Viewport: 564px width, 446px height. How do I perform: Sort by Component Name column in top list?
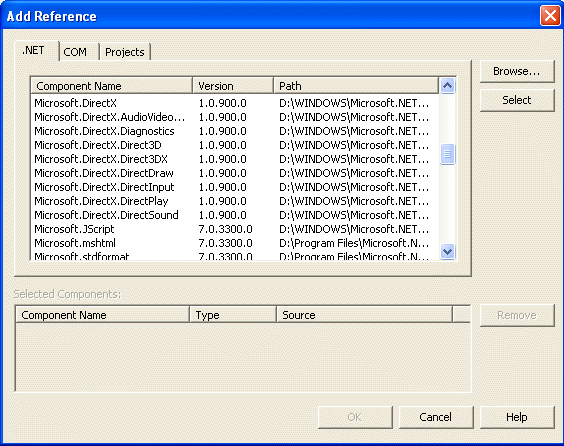(112, 86)
